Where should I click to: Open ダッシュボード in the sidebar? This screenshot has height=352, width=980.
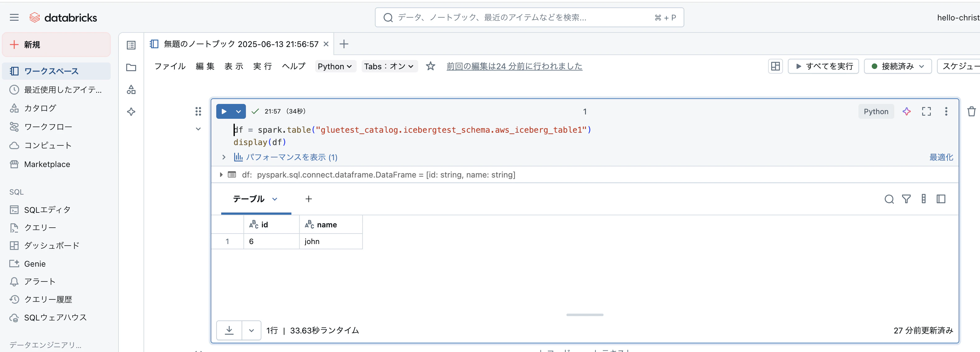(56, 246)
